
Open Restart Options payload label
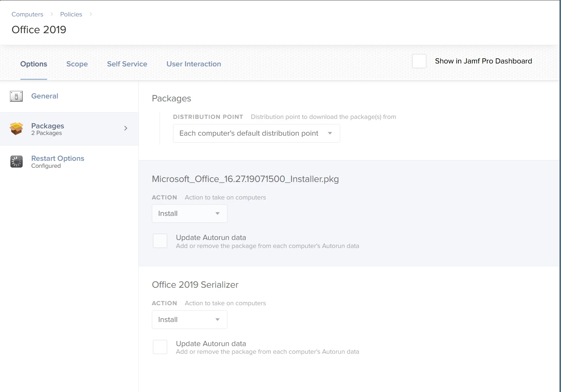(x=58, y=158)
